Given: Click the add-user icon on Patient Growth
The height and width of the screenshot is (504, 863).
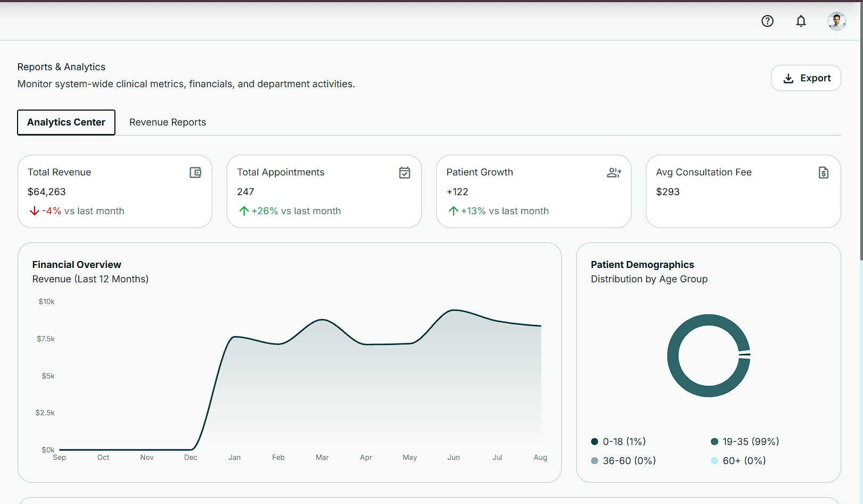Looking at the screenshot, I should [x=614, y=173].
